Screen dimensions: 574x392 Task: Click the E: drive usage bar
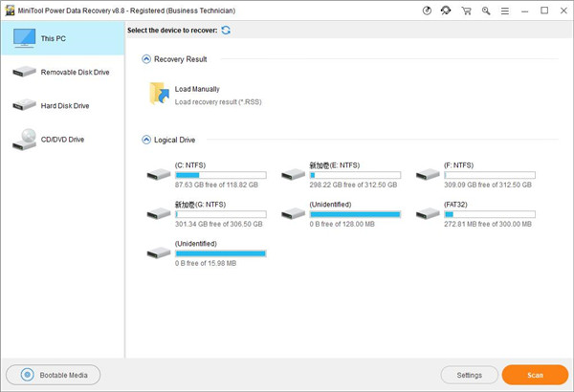tap(355, 175)
